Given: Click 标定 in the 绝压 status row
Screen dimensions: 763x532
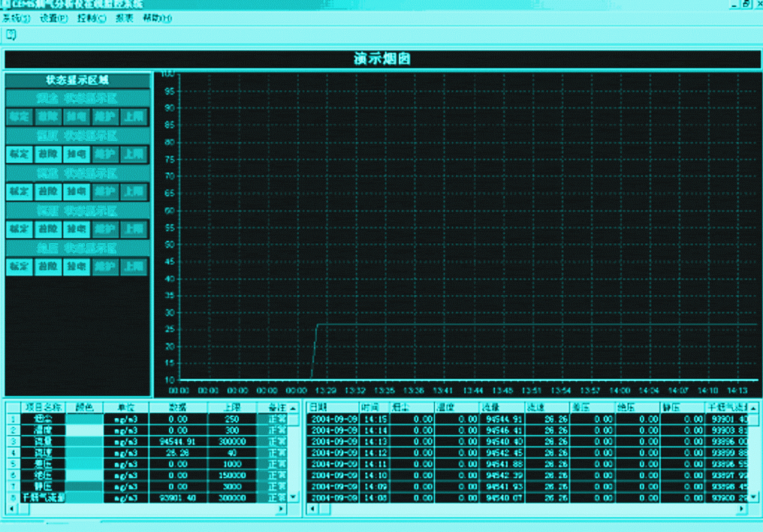Looking at the screenshot, I should click(20, 266).
